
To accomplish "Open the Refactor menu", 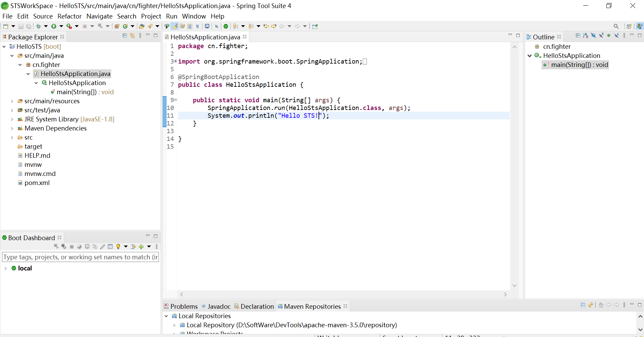I will 69,16.
